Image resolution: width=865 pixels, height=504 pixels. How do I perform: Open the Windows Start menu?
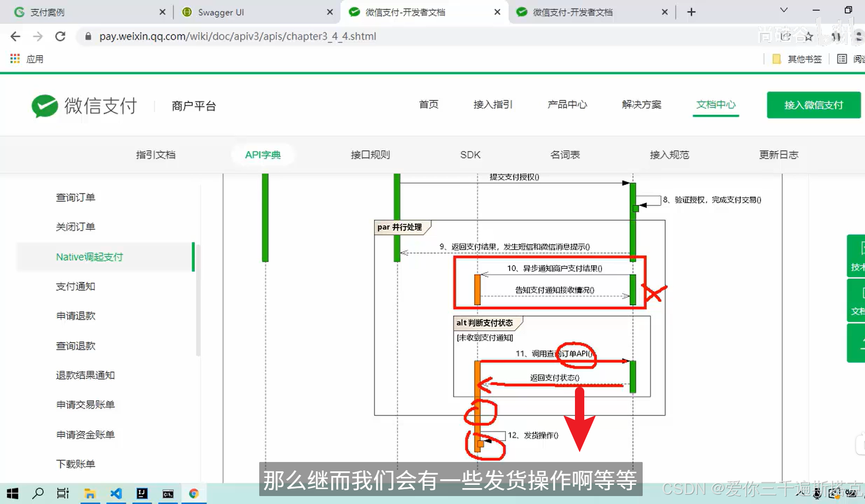[13, 493]
